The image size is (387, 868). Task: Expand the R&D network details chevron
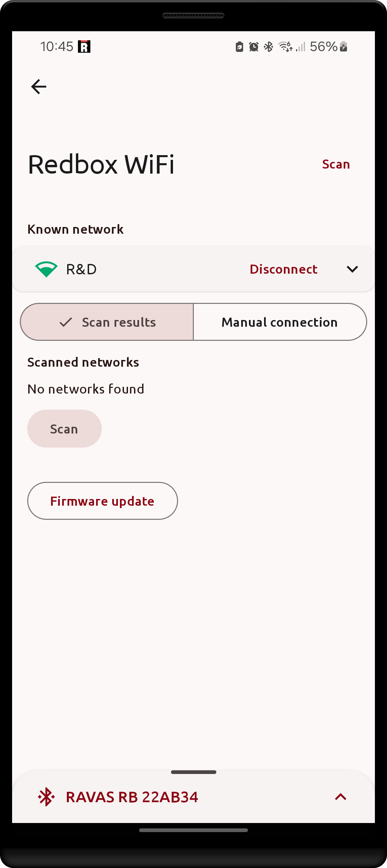coord(352,269)
